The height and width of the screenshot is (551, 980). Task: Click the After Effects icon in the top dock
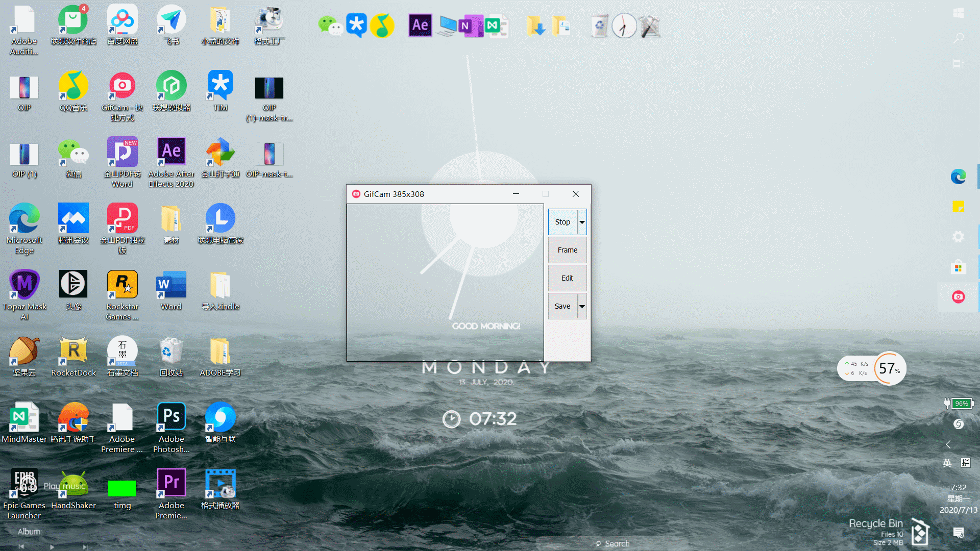pyautogui.click(x=421, y=25)
